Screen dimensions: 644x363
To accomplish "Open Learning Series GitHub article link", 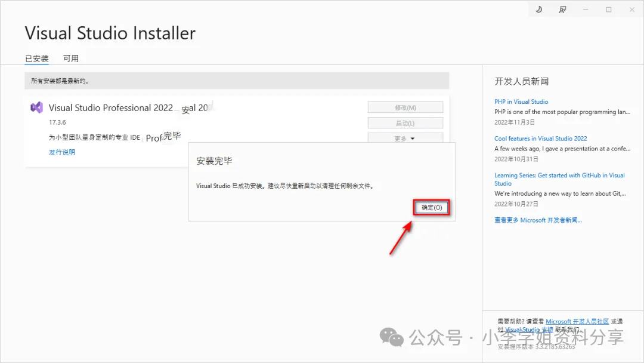I will point(559,179).
